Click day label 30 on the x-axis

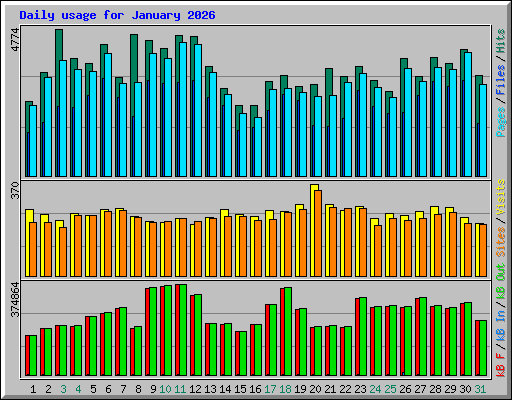465,389
